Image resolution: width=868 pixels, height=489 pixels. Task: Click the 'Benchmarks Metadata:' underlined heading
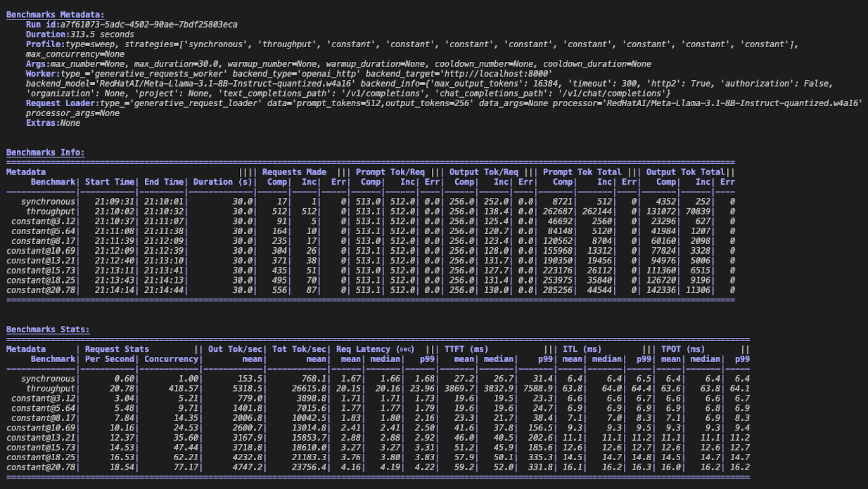coord(55,15)
